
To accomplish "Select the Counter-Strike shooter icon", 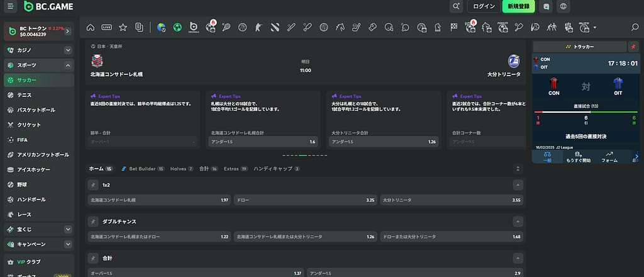I will [258, 28].
